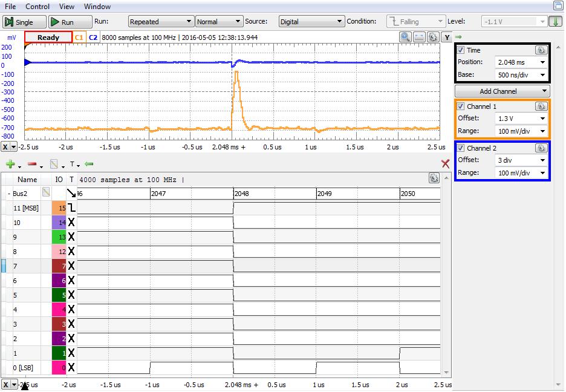
Task: Click the trigger X for signal 10
Action: point(71,223)
